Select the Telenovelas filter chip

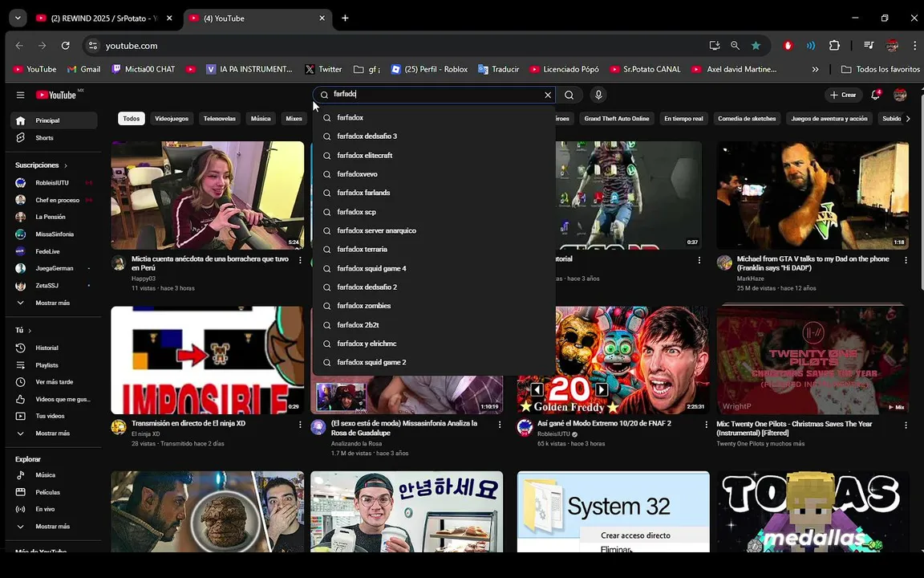coord(219,119)
